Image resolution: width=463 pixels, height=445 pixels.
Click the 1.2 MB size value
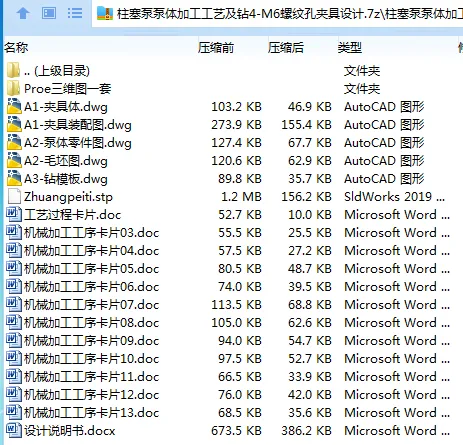[241, 197]
